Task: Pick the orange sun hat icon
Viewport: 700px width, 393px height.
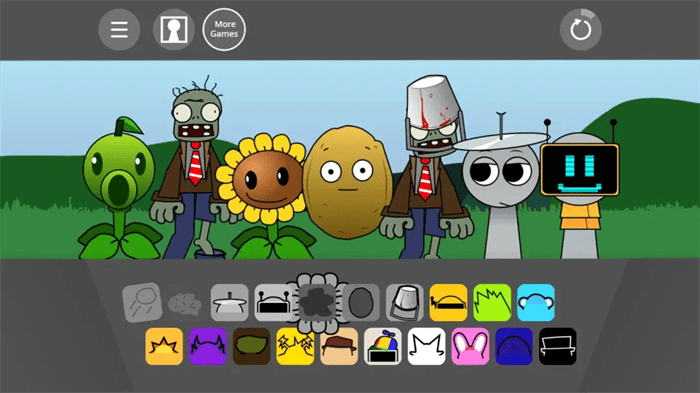Action: click(164, 346)
